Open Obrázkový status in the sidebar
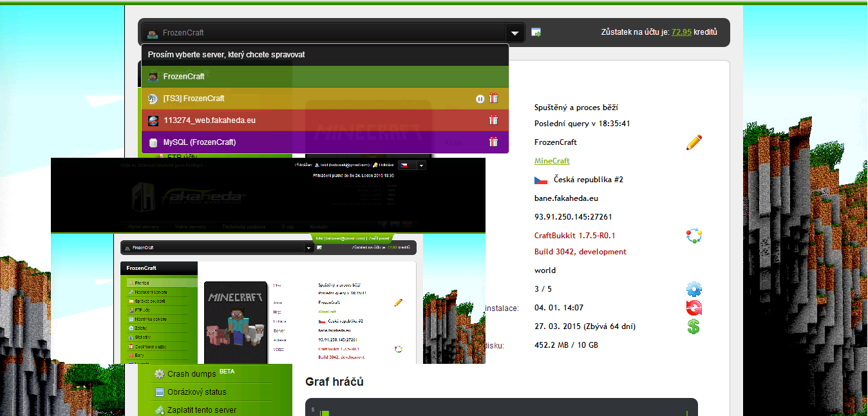The width and height of the screenshot is (868, 416). pyautogui.click(x=196, y=392)
